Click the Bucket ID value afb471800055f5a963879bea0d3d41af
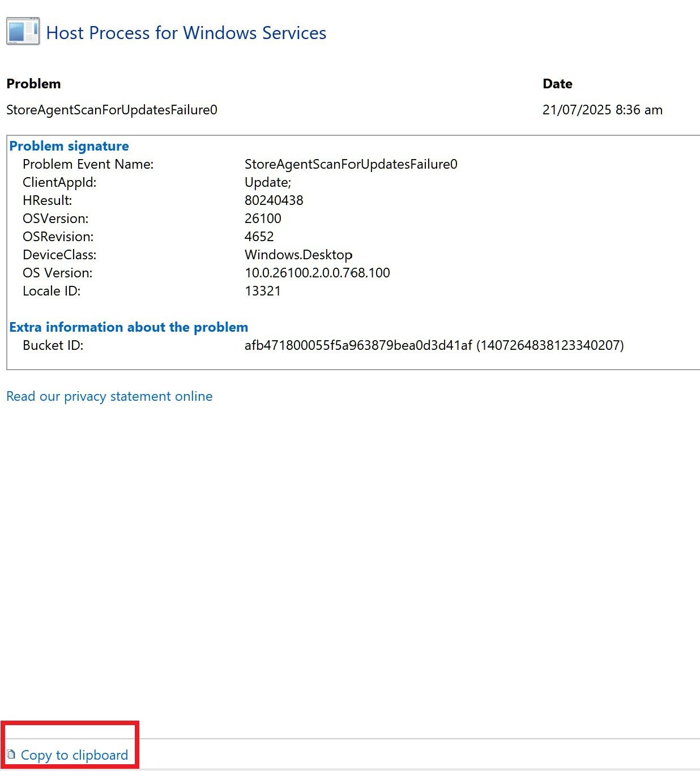 [358, 345]
